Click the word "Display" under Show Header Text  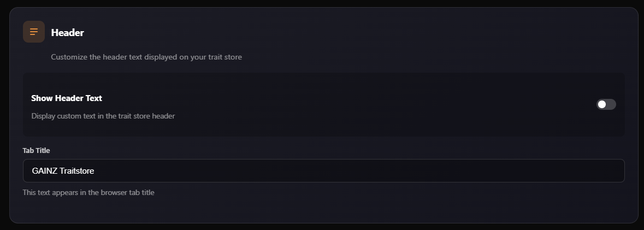click(44, 116)
